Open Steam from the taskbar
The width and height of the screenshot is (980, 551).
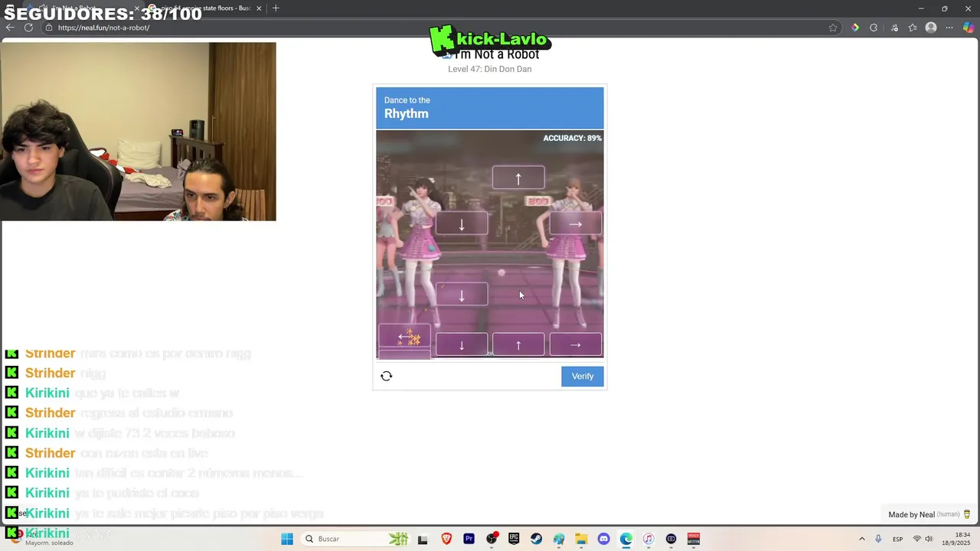point(536,539)
